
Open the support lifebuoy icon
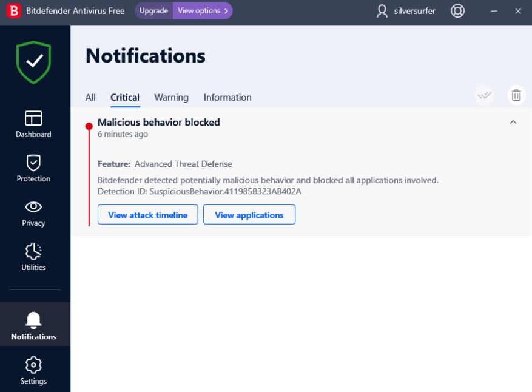pyautogui.click(x=457, y=11)
